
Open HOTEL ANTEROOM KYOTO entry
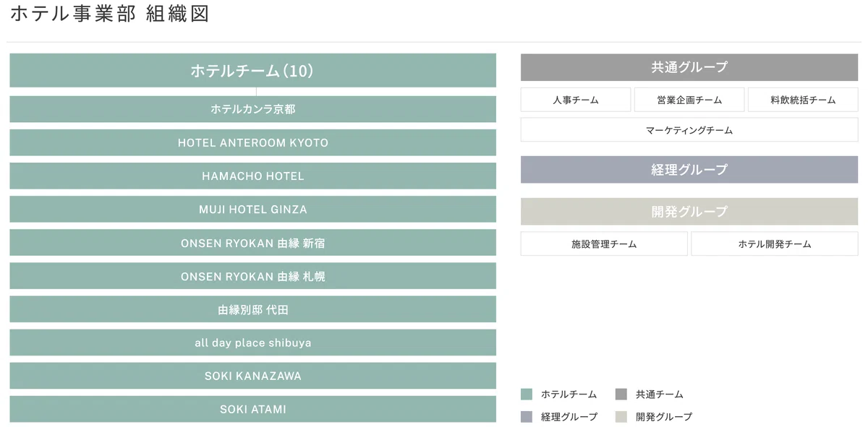[x=252, y=142]
